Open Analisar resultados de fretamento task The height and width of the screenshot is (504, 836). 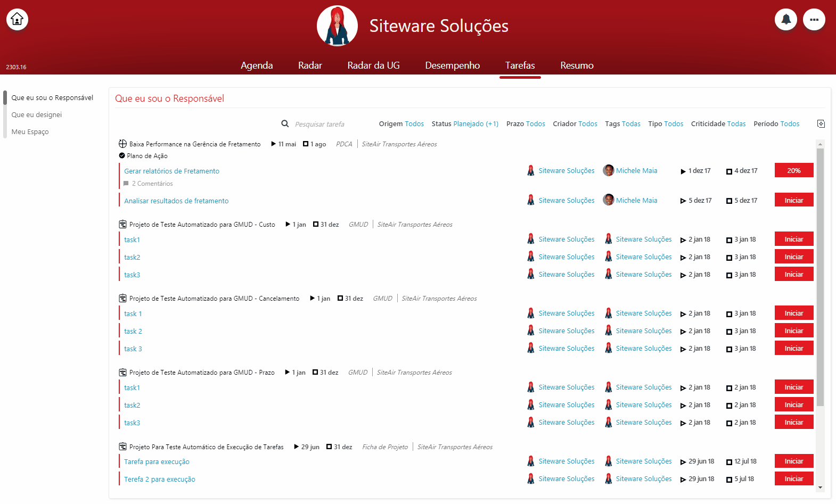point(176,201)
